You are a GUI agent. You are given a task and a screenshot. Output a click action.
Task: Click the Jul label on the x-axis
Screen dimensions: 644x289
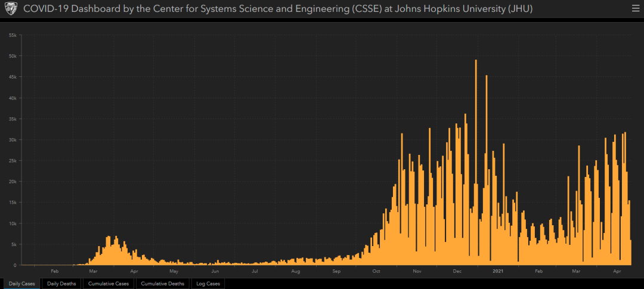click(255, 271)
